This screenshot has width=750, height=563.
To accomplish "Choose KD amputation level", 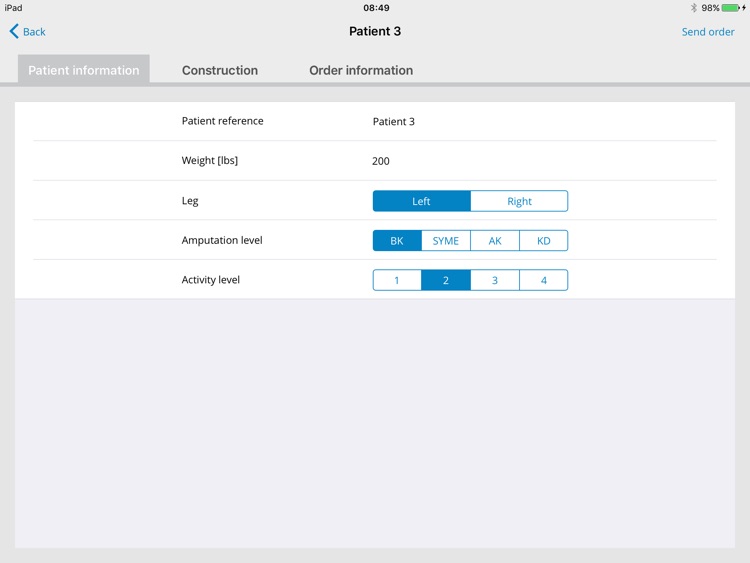I will click(x=544, y=241).
